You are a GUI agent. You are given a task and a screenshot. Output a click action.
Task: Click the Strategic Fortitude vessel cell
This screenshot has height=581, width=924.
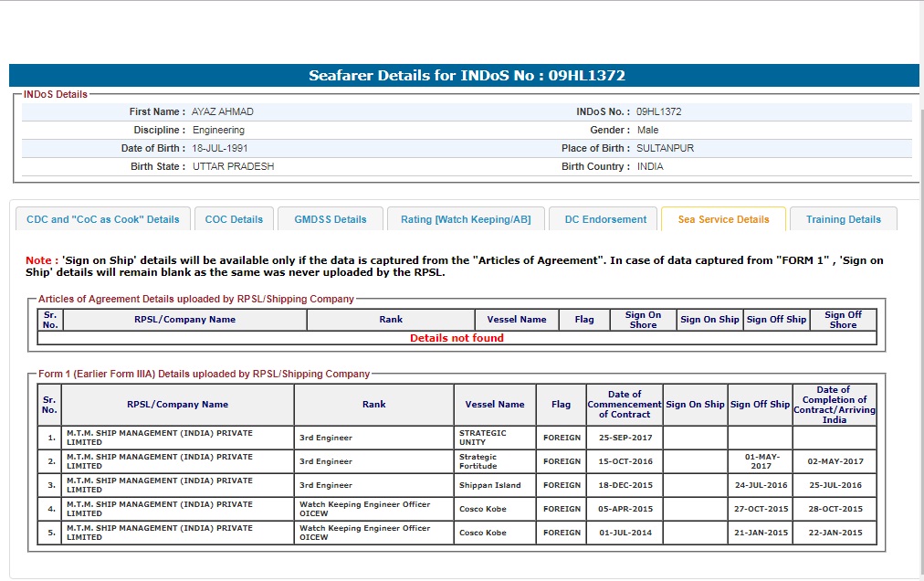pos(478,461)
